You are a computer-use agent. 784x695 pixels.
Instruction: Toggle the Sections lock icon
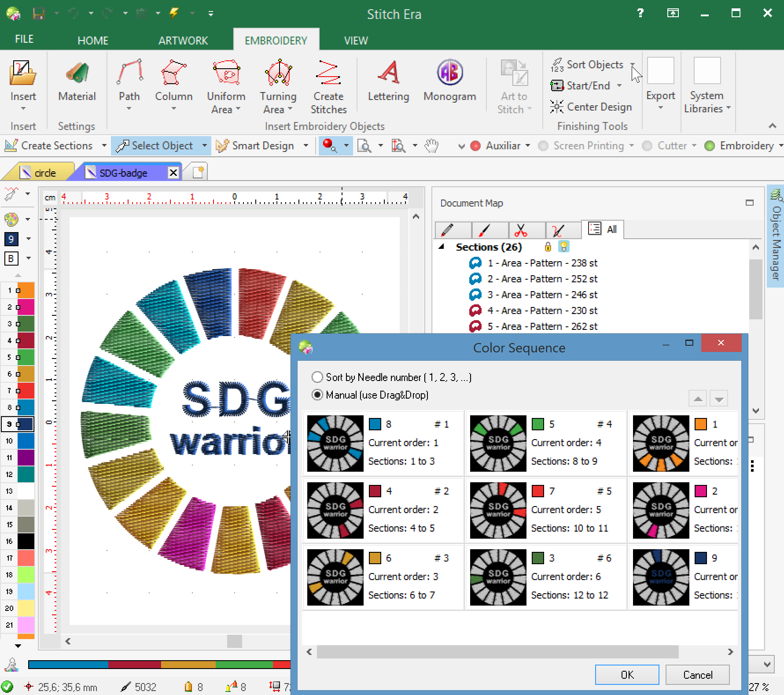click(x=548, y=247)
